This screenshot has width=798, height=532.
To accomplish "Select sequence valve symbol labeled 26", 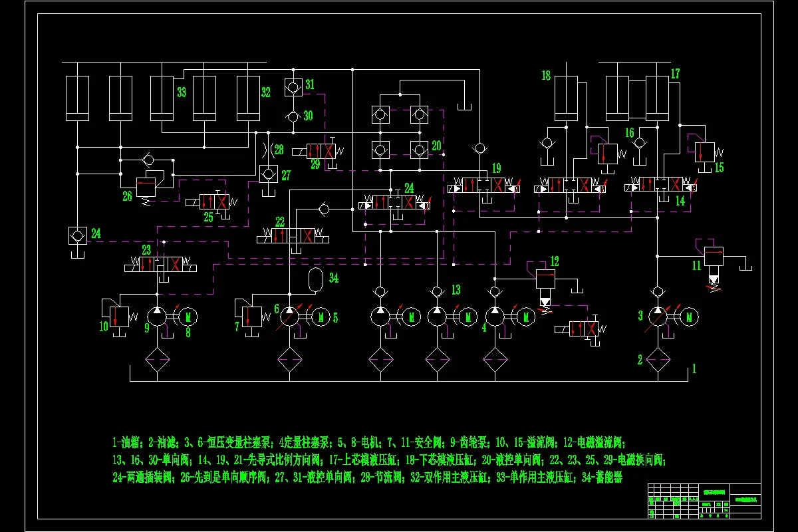I will [150, 186].
